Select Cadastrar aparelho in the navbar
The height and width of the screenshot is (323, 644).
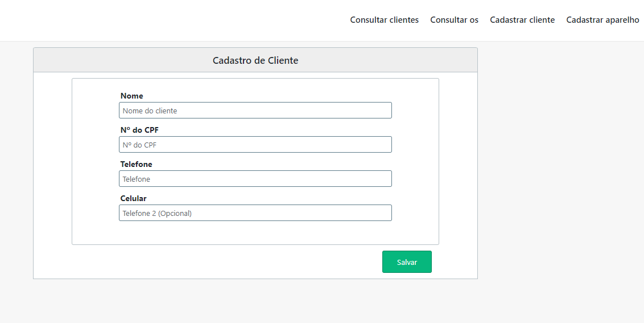(x=602, y=20)
